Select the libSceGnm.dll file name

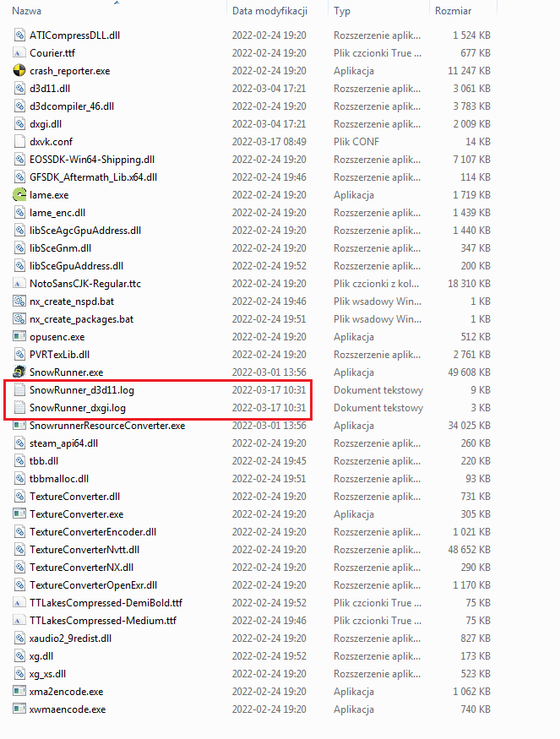(60, 248)
